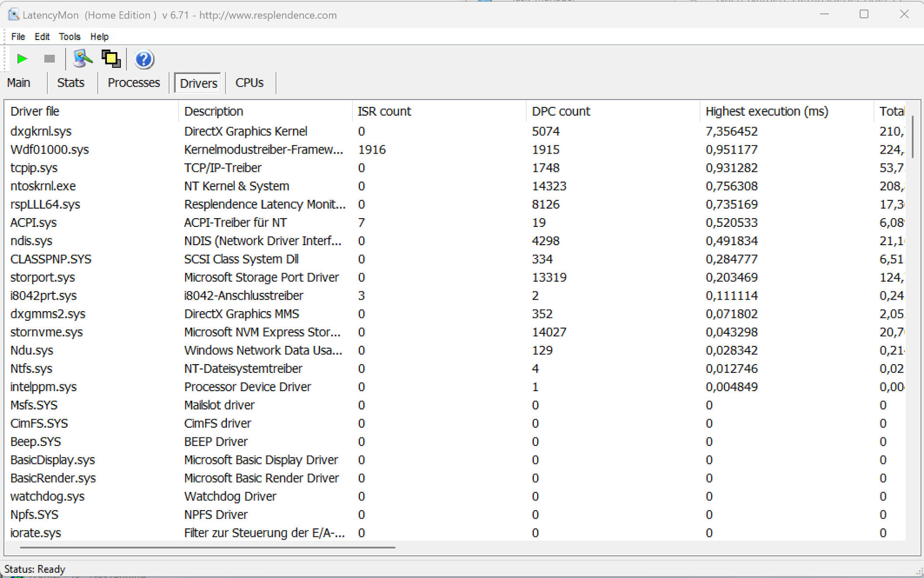This screenshot has width=924, height=578.
Task: Click the vertical scrollbar thumb
Action: [x=912, y=137]
